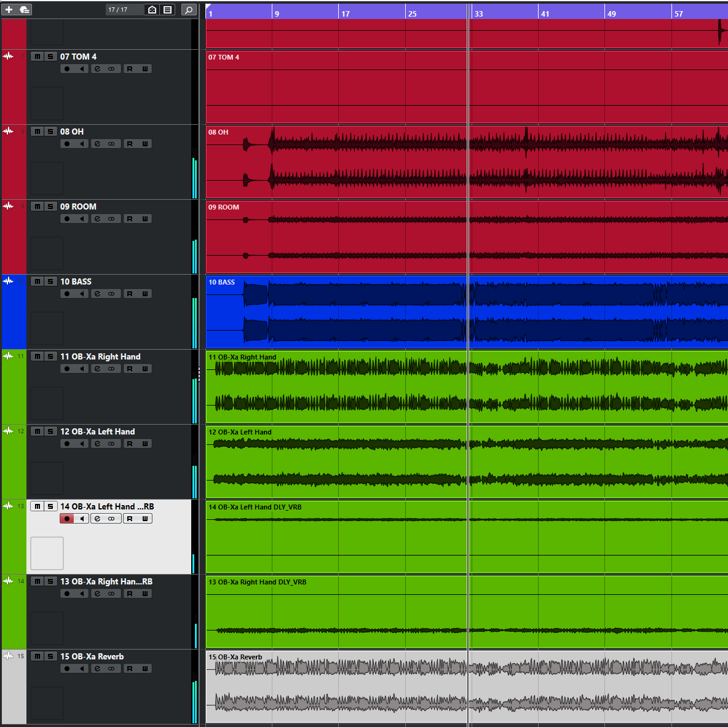This screenshot has height=727, width=728.
Task: Select the 13 OB-Xa Right Han...RB track name
Action: (x=106, y=582)
